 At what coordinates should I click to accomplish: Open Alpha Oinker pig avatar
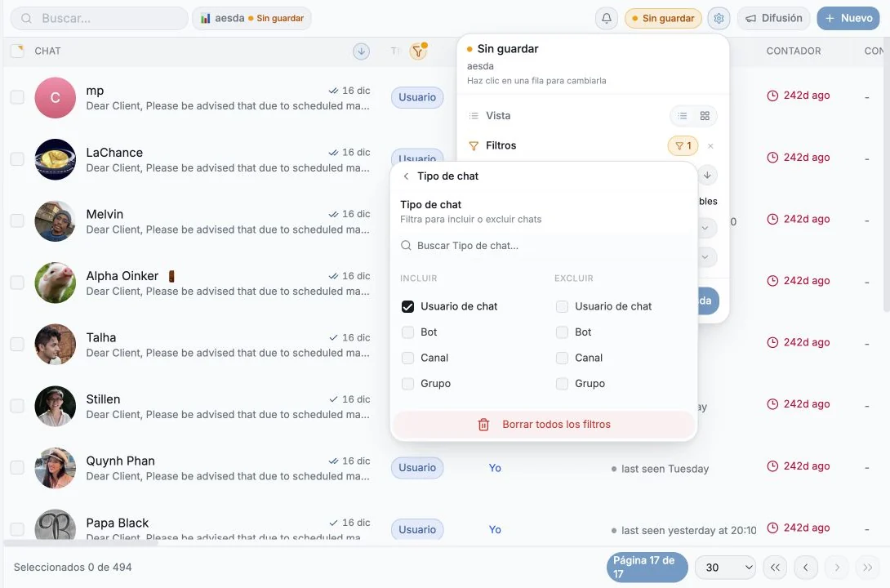pyautogui.click(x=55, y=283)
